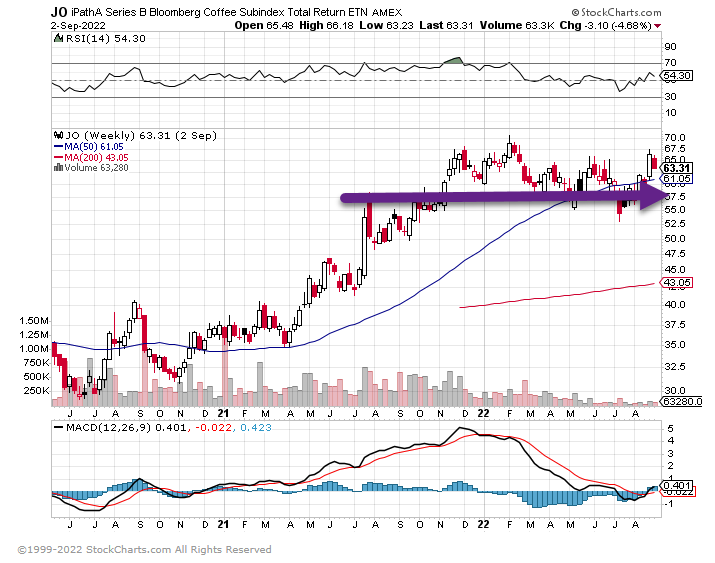Click the JO ticker symbol in the title
Viewport: 715px width, 563px height.
pos(59,12)
